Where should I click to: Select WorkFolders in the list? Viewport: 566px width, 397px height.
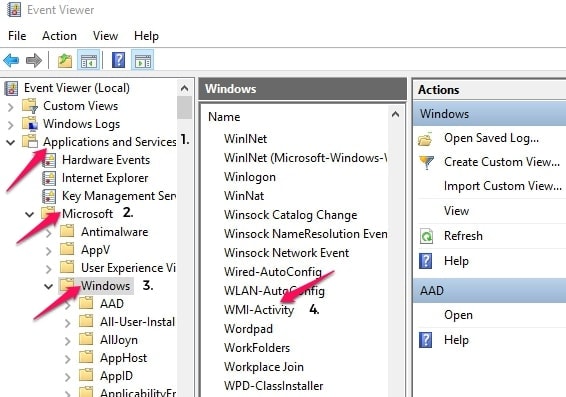click(257, 348)
